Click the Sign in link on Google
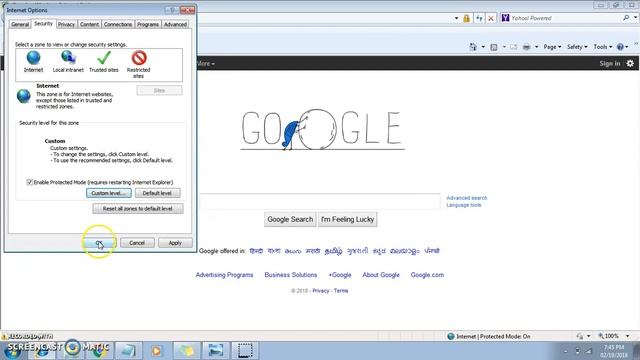The image size is (640, 360). (x=610, y=63)
